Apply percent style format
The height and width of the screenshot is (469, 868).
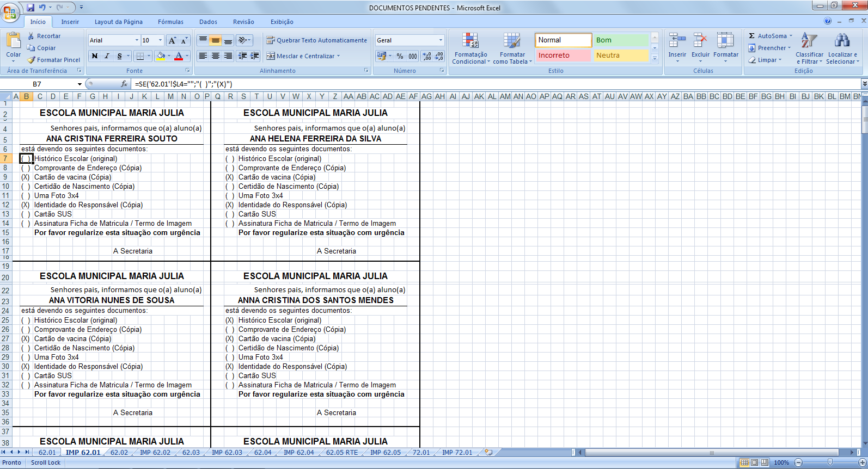pyautogui.click(x=400, y=56)
